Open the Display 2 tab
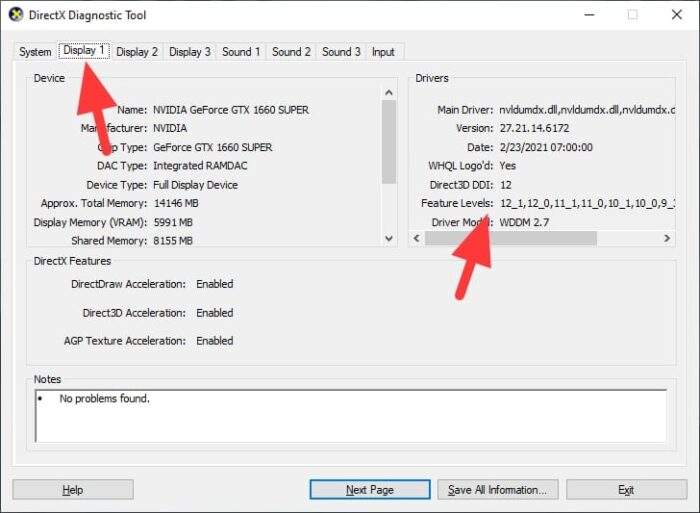The width and height of the screenshot is (700, 513). tap(137, 52)
